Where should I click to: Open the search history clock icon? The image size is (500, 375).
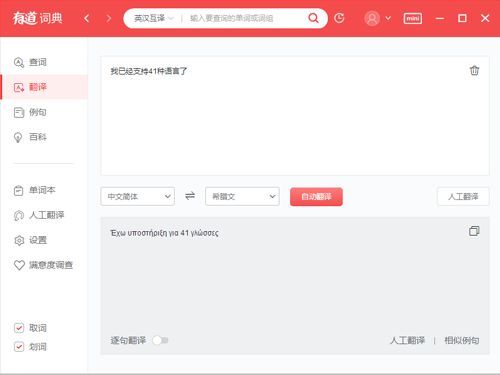pyautogui.click(x=339, y=18)
